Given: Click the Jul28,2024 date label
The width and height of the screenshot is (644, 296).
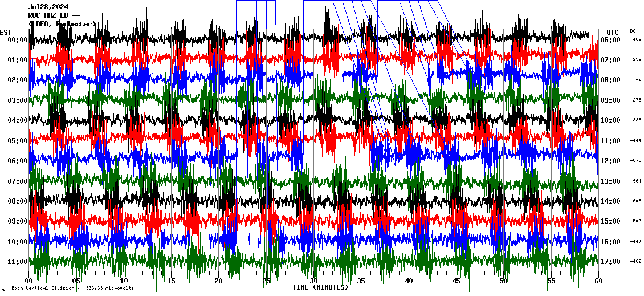Looking at the screenshot, I should click(x=48, y=7).
